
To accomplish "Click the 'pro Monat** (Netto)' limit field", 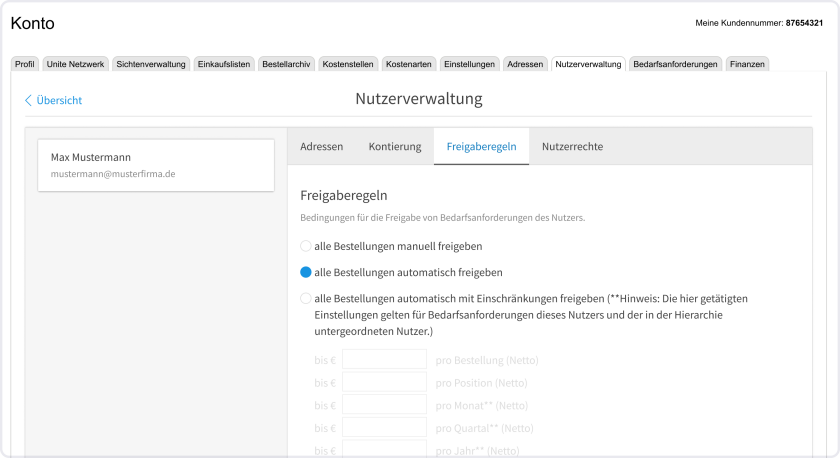I will pyautogui.click(x=384, y=405).
